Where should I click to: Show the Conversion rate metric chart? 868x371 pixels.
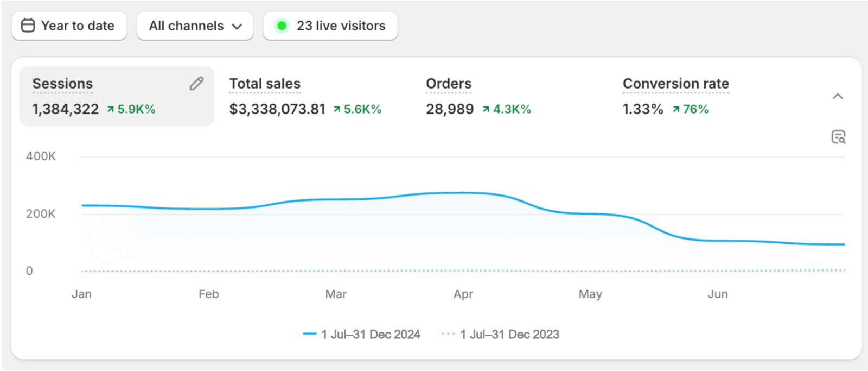[675, 84]
